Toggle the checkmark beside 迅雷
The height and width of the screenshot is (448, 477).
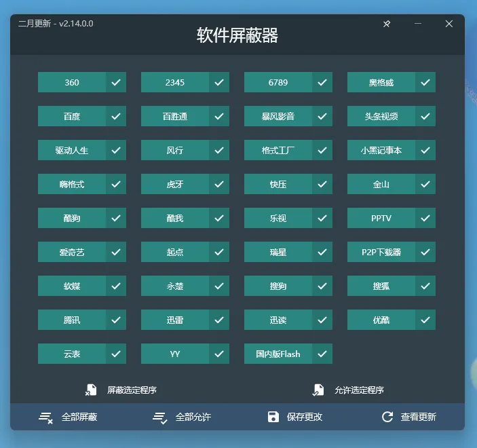(x=219, y=320)
